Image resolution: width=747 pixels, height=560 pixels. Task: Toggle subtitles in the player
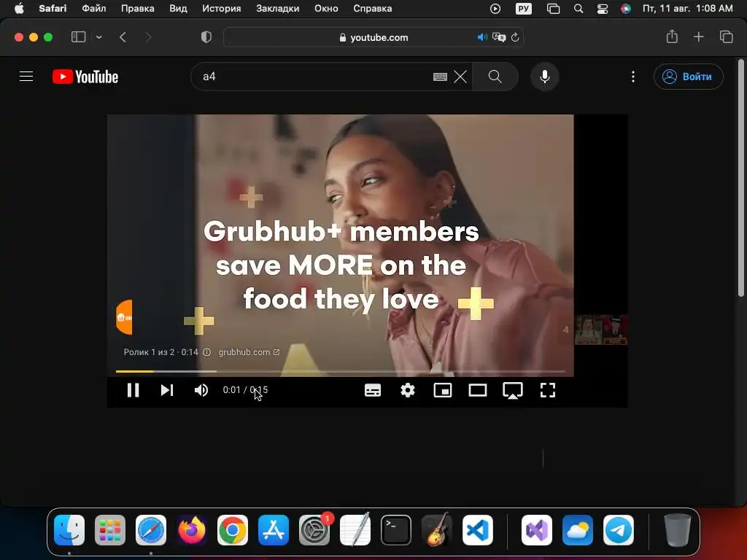coord(373,391)
